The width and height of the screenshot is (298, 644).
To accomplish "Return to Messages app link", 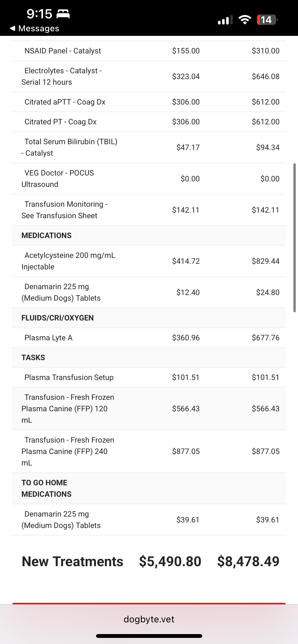I will click(38, 28).
